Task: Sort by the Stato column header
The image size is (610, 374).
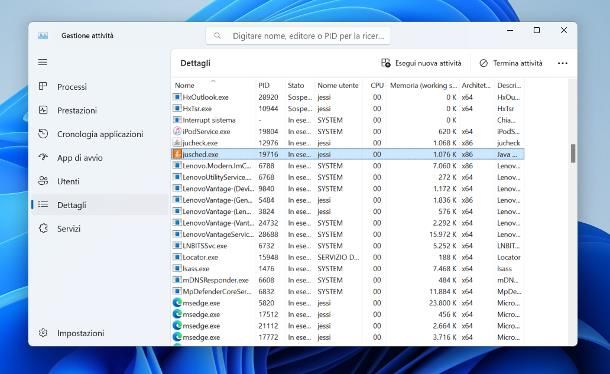Action: pos(296,85)
